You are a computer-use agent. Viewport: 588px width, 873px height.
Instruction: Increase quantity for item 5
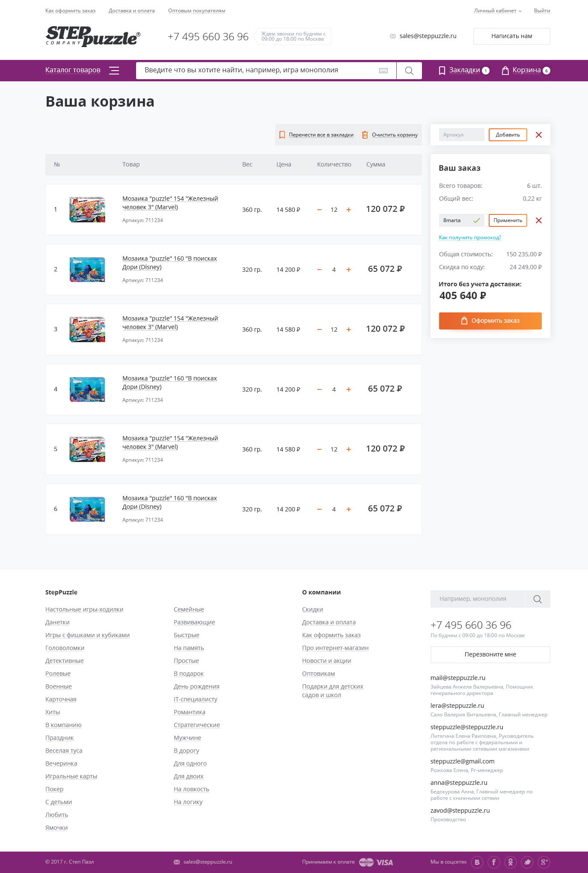tap(349, 449)
